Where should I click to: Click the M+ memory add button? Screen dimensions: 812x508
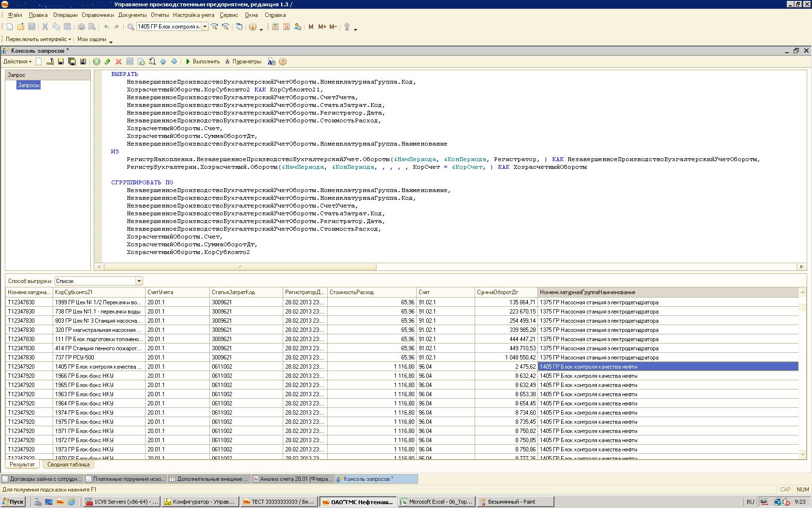pos(322,27)
